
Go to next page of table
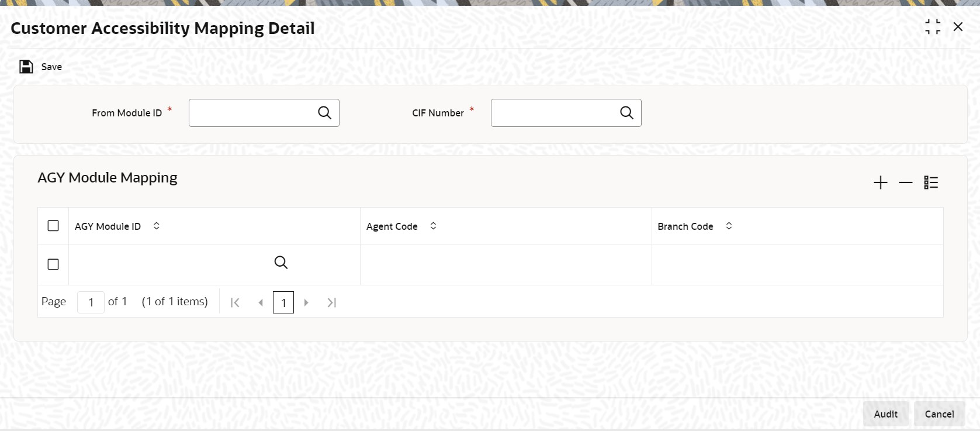point(306,302)
